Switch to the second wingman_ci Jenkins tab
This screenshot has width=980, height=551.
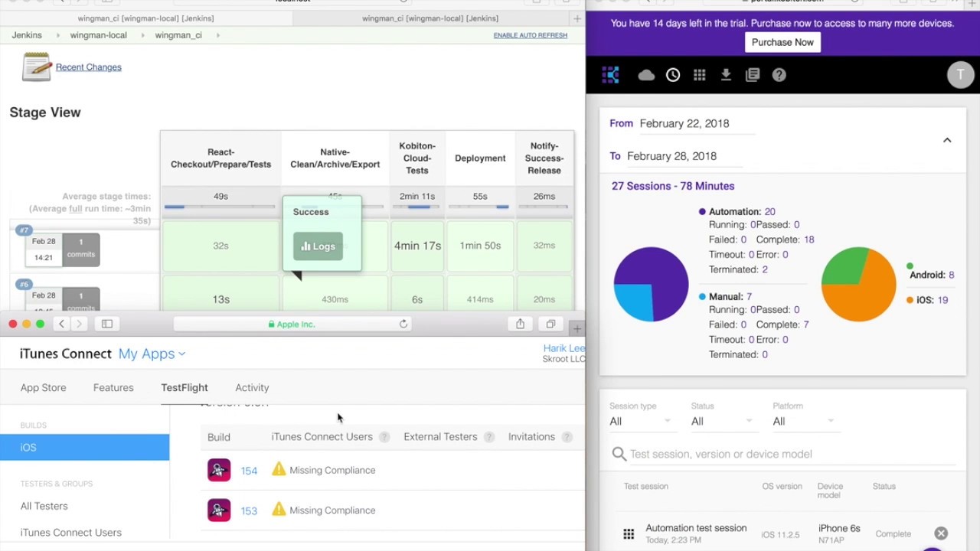click(430, 18)
